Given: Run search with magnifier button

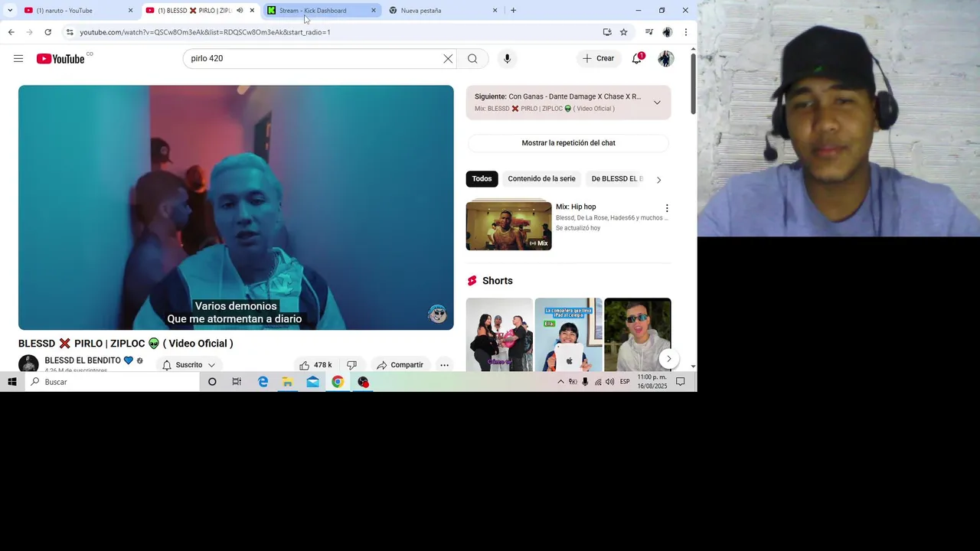Looking at the screenshot, I should (472, 59).
